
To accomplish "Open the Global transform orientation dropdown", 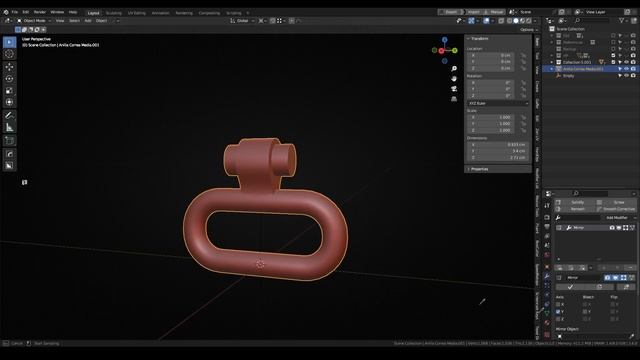I will coord(242,20).
